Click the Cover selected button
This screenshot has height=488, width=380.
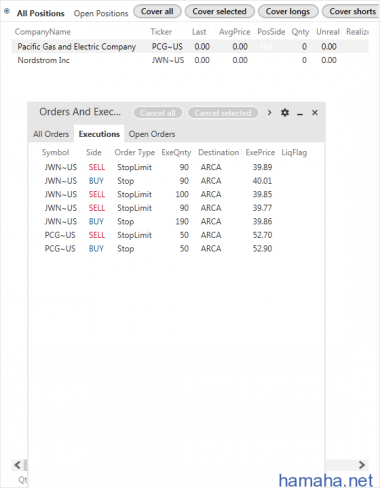point(219,12)
